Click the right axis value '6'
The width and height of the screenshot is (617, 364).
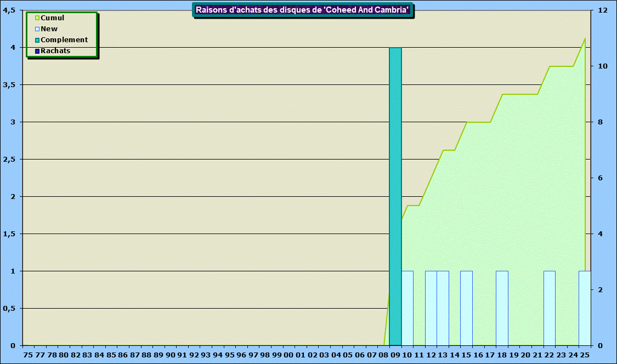[x=600, y=178]
